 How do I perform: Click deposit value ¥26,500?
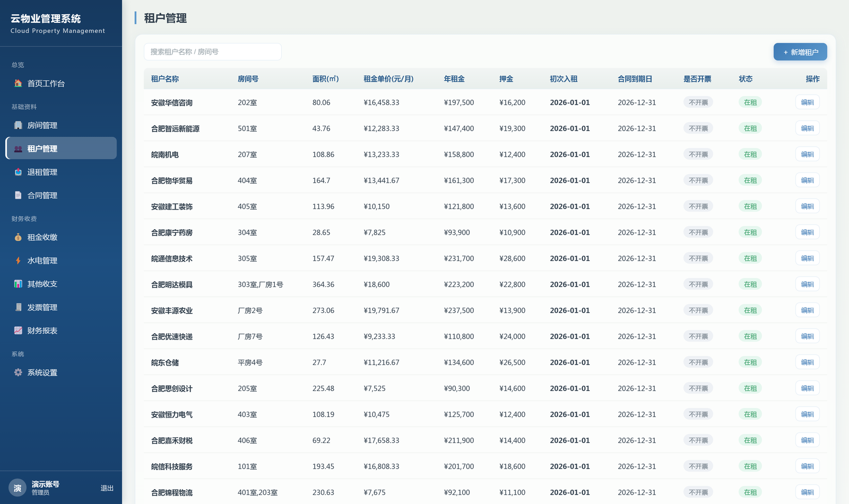(x=513, y=362)
